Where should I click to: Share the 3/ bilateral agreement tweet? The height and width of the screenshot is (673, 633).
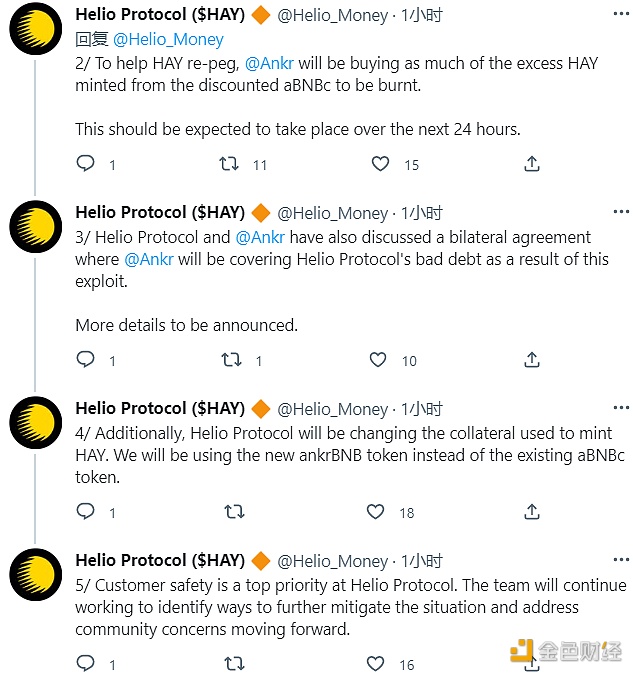pos(532,359)
